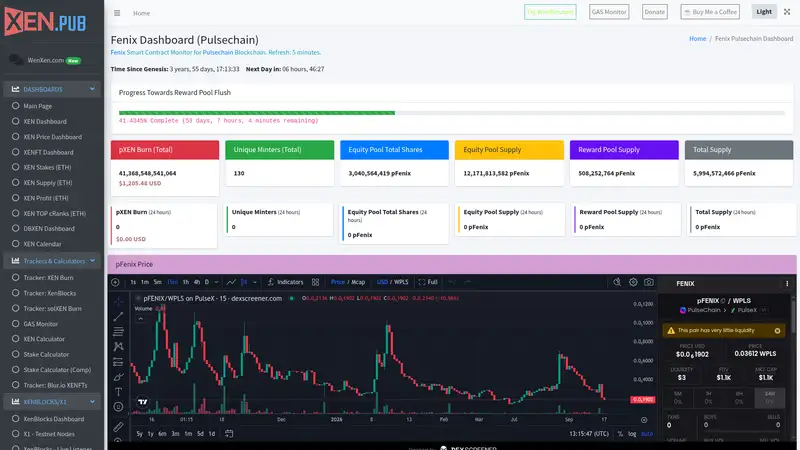
Task: Toggle percent scale on chart
Action: (620, 434)
